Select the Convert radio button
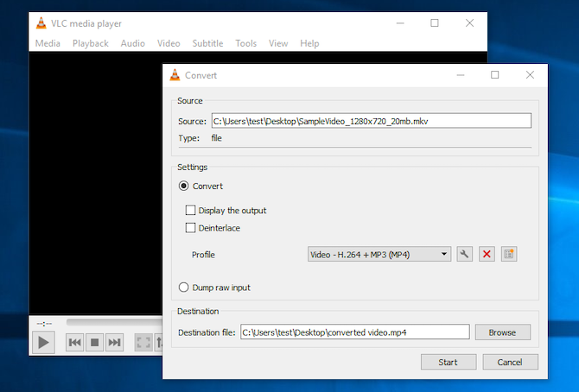 (x=183, y=186)
